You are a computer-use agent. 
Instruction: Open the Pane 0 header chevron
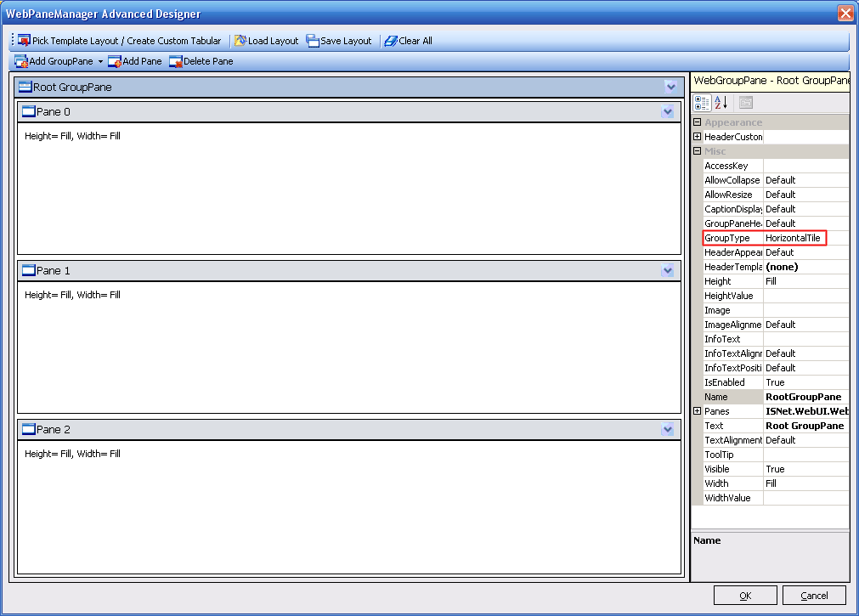pos(668,112)
